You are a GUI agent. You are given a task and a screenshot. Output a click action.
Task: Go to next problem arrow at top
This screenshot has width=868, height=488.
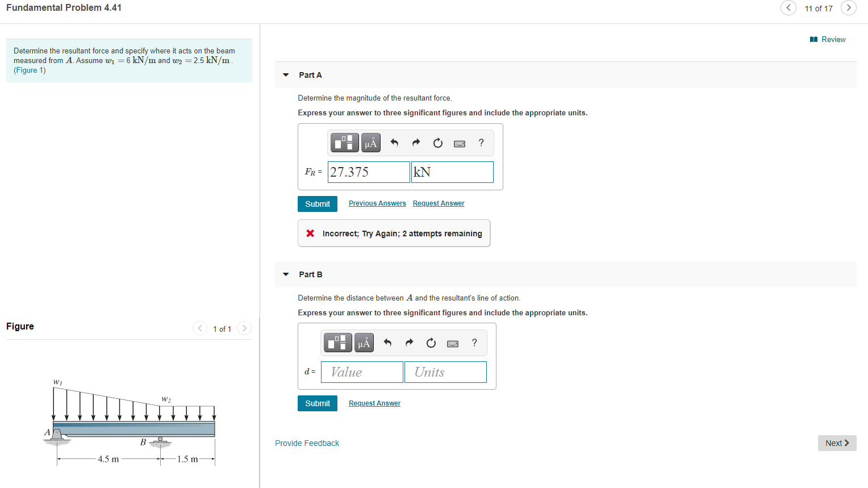tap(849, 7)
